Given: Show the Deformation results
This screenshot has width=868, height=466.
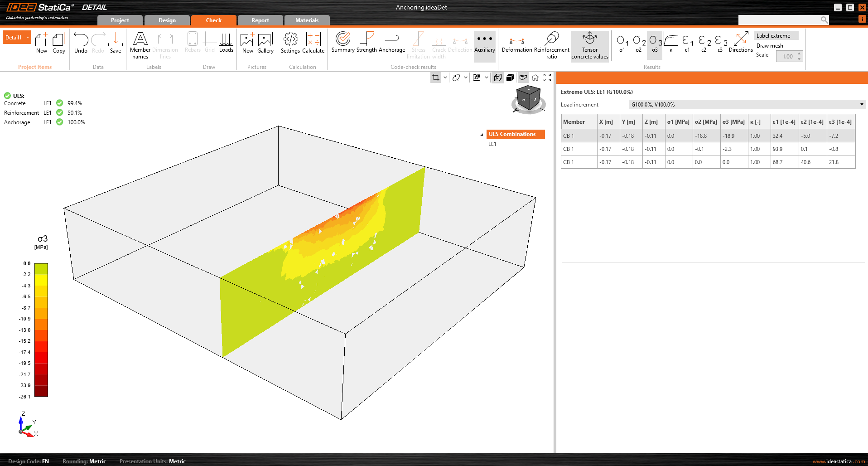Looking at the screenshot, I should tap(516, 43).
